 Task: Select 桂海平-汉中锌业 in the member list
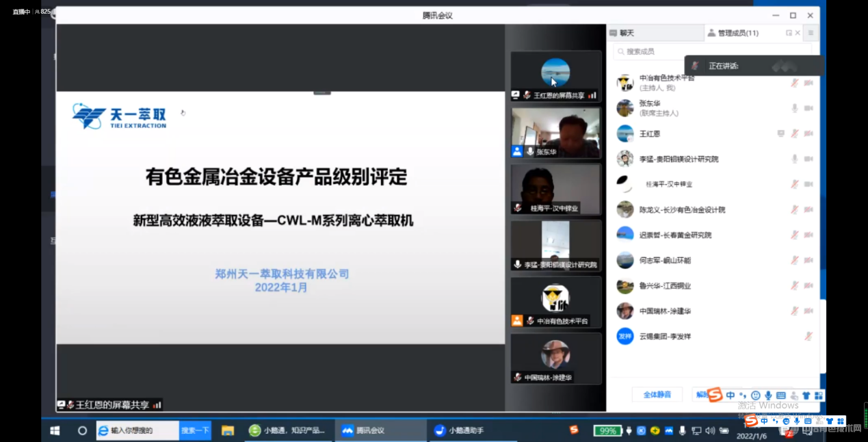pos(713,184)
